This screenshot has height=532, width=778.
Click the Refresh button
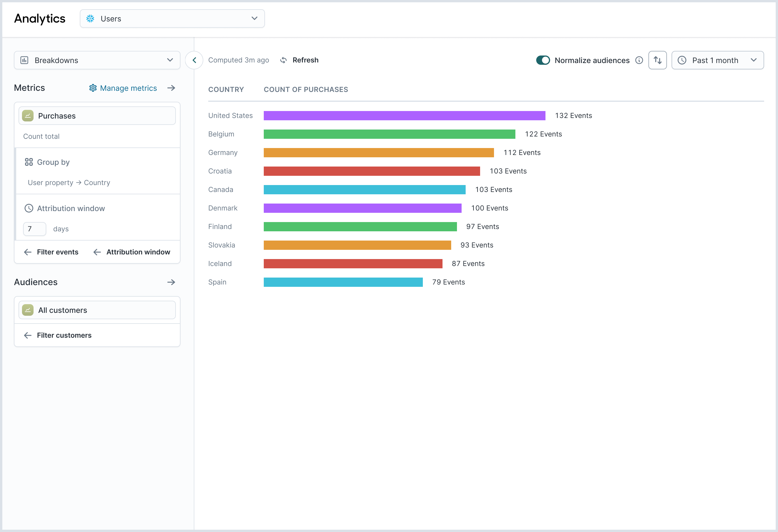299,60
